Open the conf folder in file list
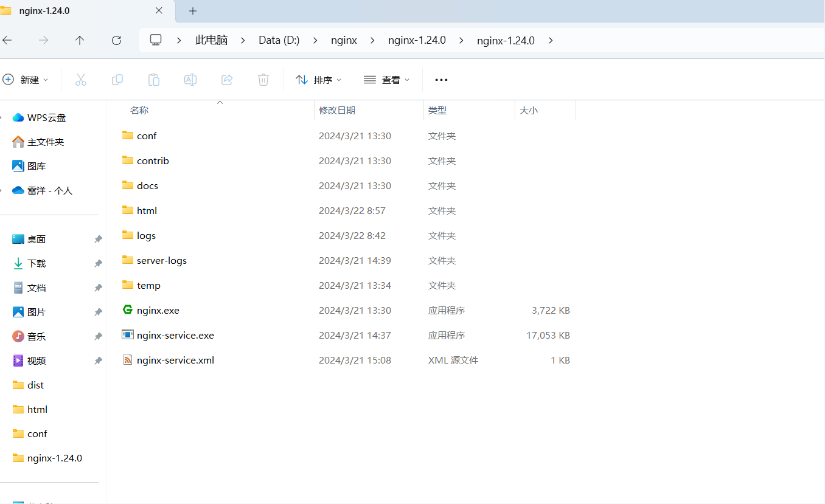825x504 pixels. (147, 136)
